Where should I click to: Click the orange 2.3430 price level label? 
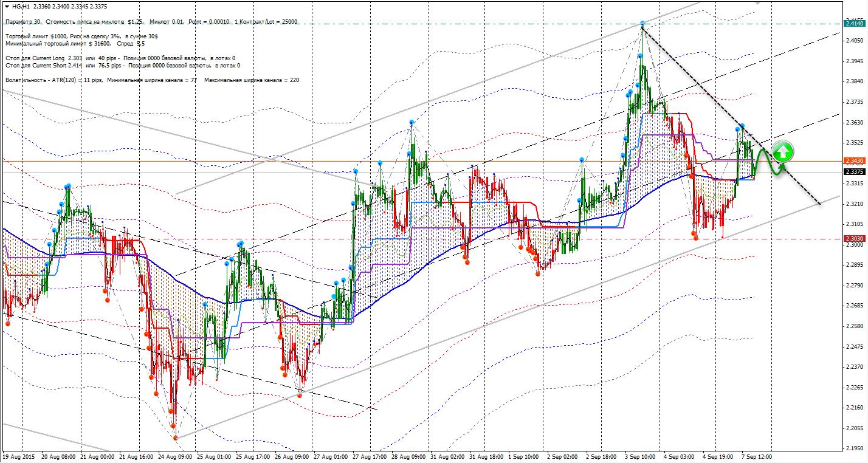(854, 161)
